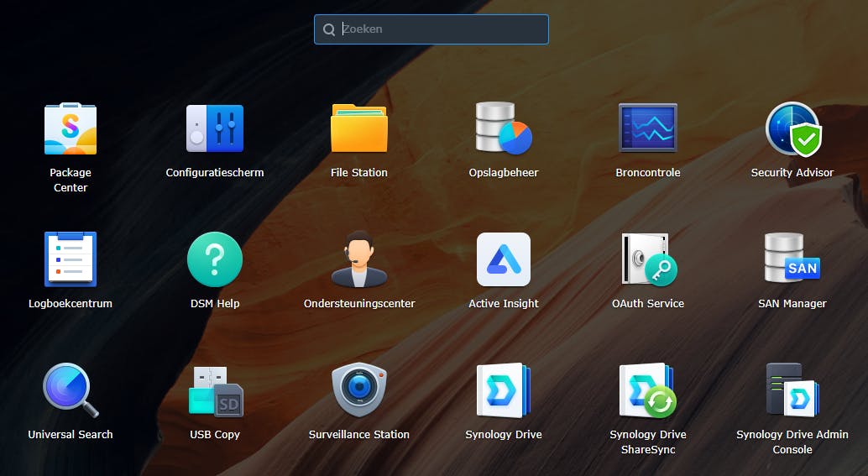Launch Configuratiescherm control panel
This screenshot has height=476, width=868.
tap(215, 128)
